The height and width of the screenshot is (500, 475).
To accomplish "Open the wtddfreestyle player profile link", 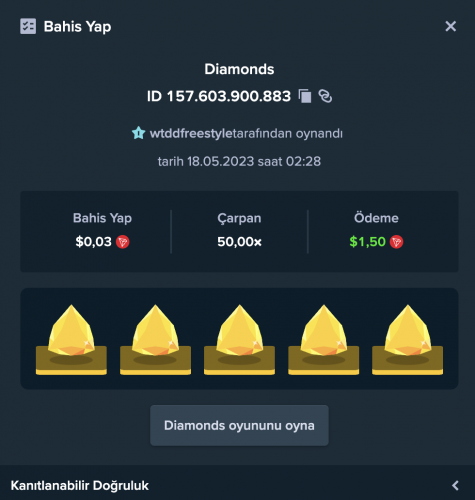I will (191, 133).
